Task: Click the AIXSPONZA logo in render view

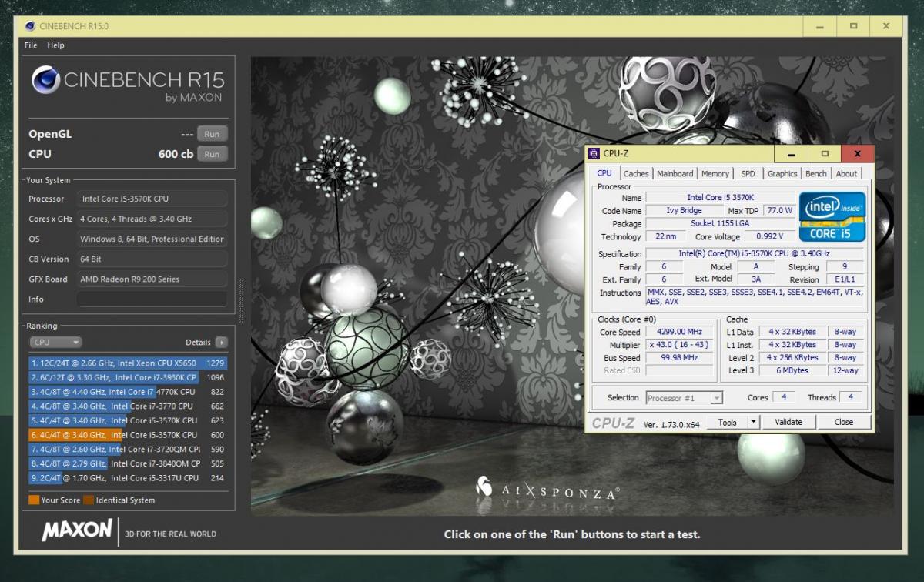Action: point(547,489)
